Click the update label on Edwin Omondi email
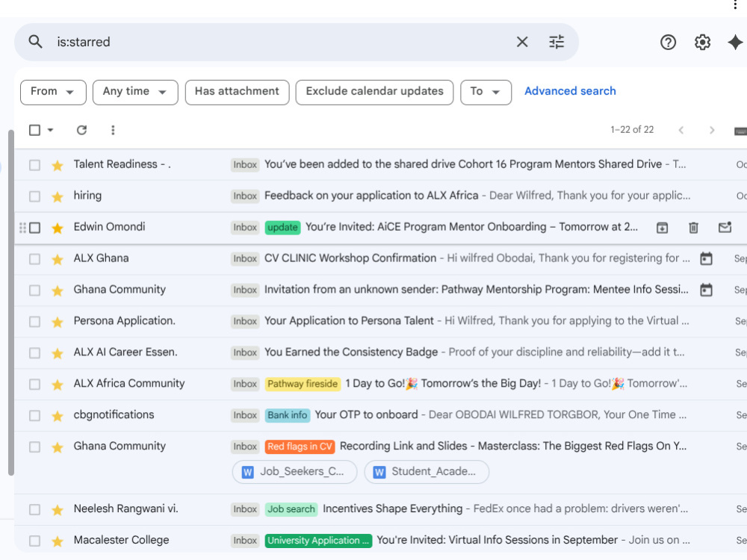 [282, 228]
